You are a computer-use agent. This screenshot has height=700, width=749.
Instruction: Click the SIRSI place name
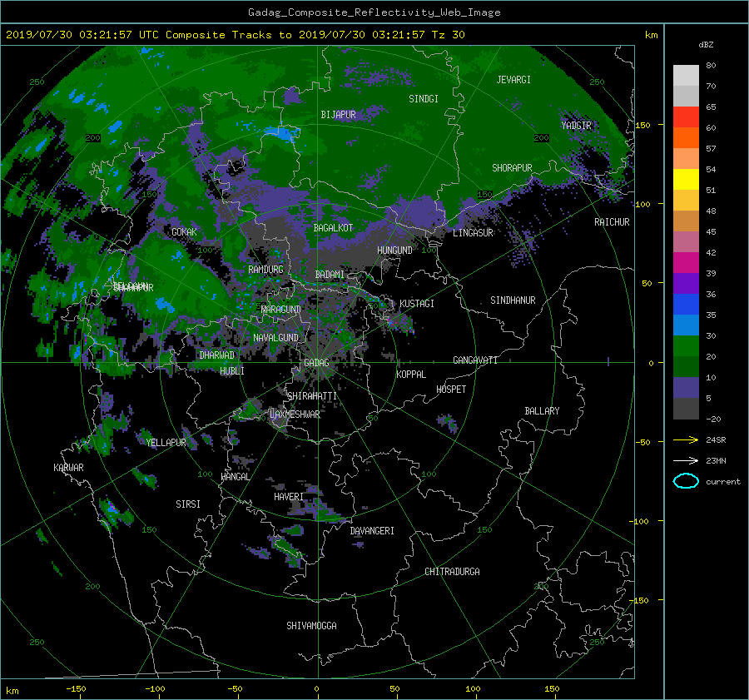pyautogui.click(x=188, y=504)
